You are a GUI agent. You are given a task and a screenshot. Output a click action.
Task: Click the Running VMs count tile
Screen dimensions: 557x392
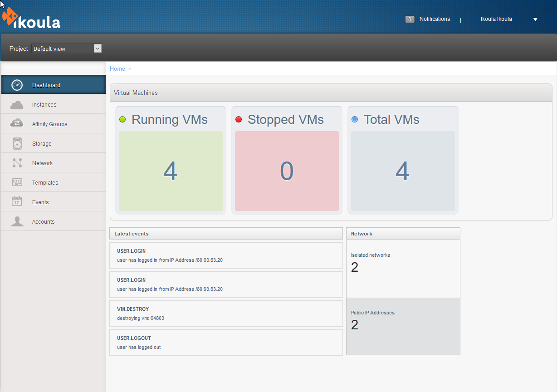click(171, 171)
